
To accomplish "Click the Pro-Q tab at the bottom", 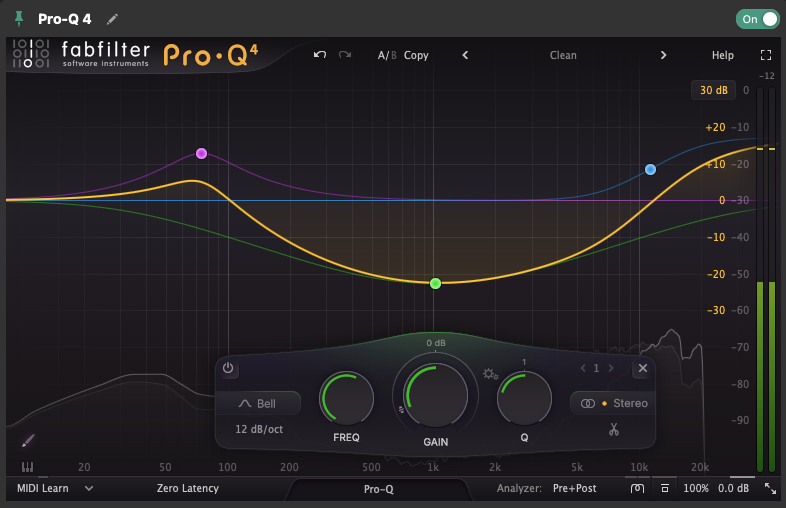I will (x=379, y=489).
